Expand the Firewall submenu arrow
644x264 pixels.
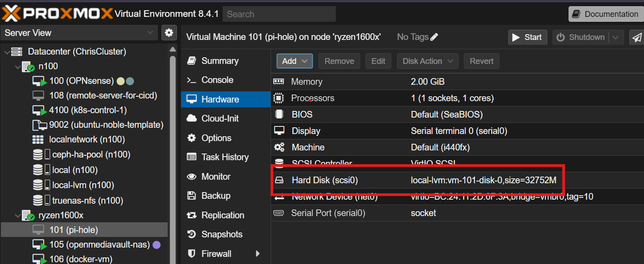pos(258,254)
